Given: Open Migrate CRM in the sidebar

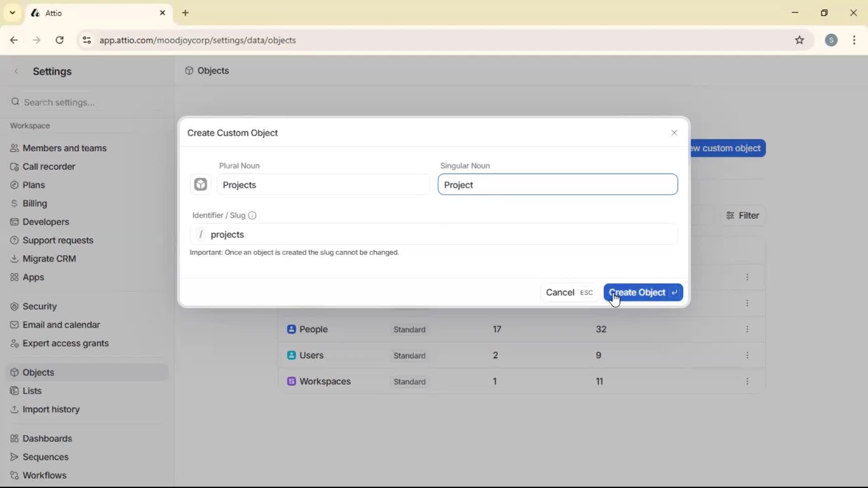Looking at the screenshot, I should (49, 258).
